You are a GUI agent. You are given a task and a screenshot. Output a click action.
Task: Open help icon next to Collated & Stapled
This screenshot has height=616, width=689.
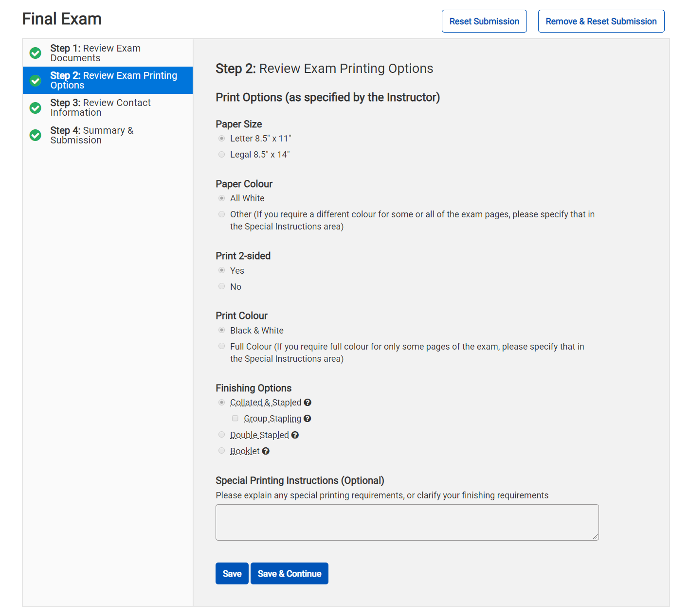308,403
